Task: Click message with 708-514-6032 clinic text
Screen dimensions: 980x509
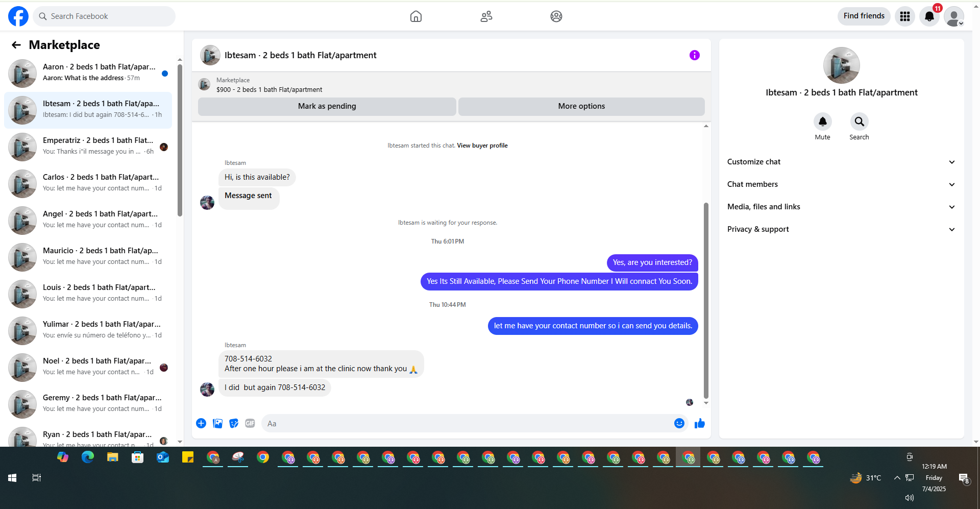Action: 321,363
